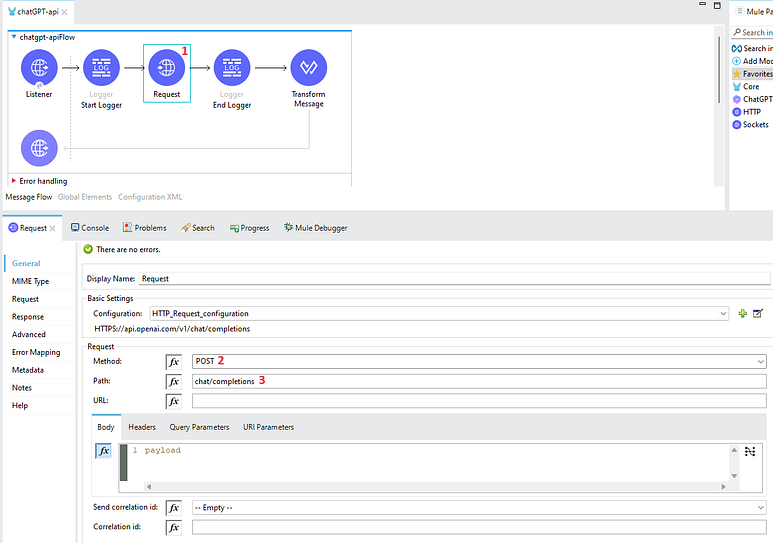Viewport: 773px width, 543px height.
Task: Select the Response section
Action: (28, 317)
